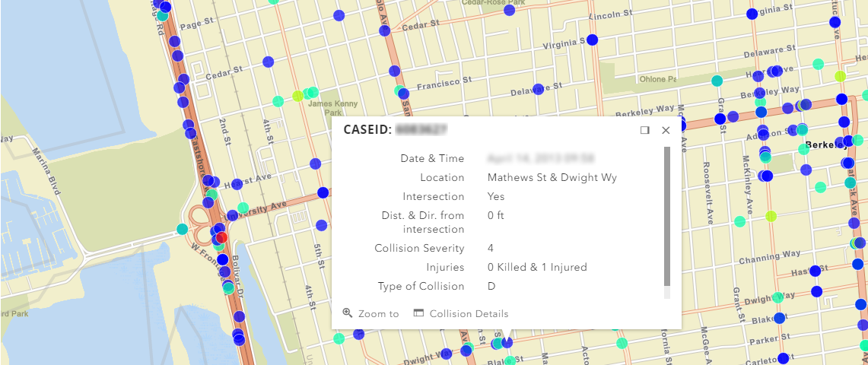Viewport: 868px width, 365px height.
Task: Select the blue marker on 4th St near Cedar St
Action: click(x=267, y=62)
